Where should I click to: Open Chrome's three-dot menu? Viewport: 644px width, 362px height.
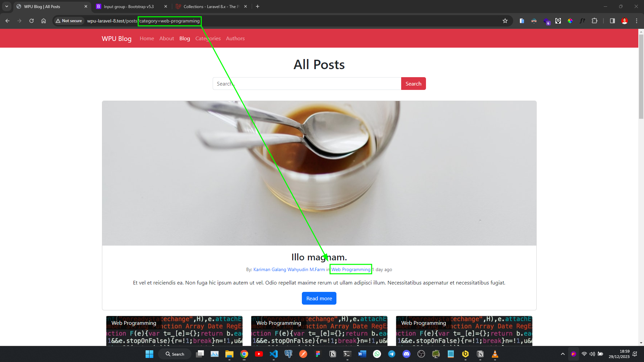636,21
